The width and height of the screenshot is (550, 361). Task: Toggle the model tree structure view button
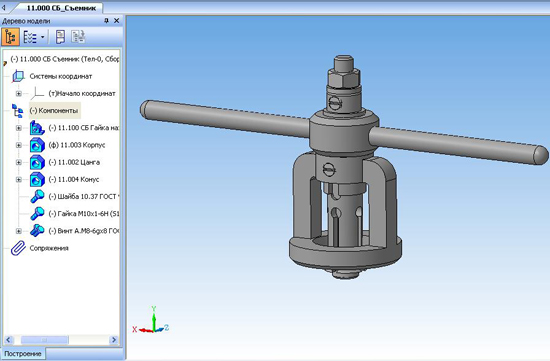pos(10,37)
